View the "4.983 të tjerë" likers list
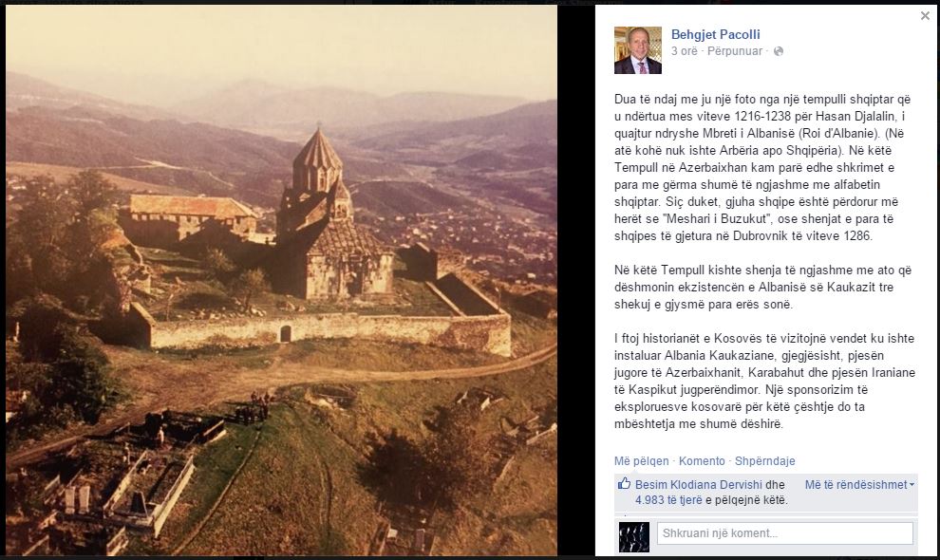 pyautogui.click(x=668, y=500)
